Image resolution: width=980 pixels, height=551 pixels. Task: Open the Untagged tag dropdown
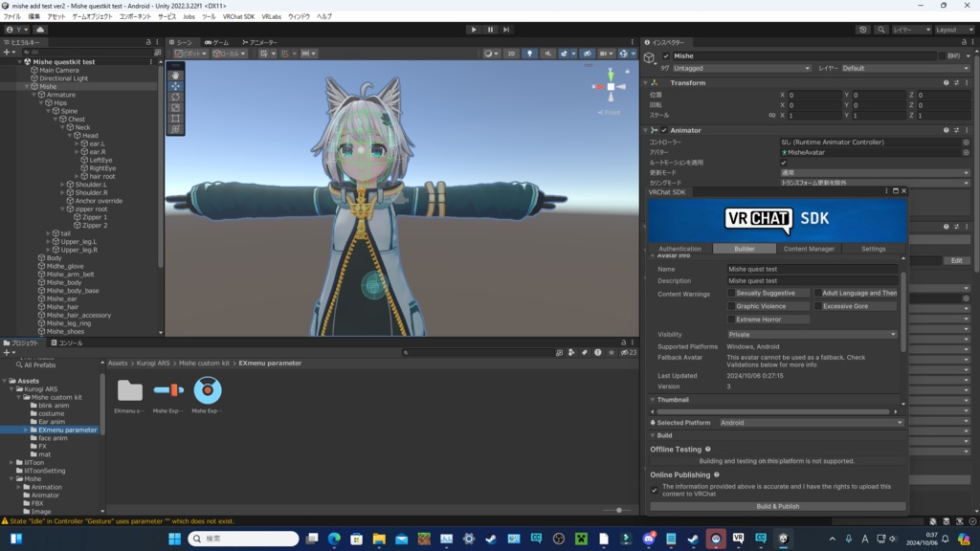(742, 68)
